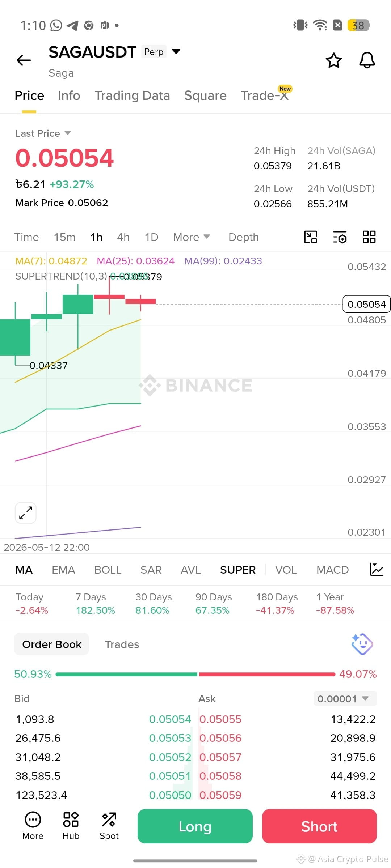The image size is (391, 868).
Task: Tap bid price 0.05050
Action: [x=170, y=795]
